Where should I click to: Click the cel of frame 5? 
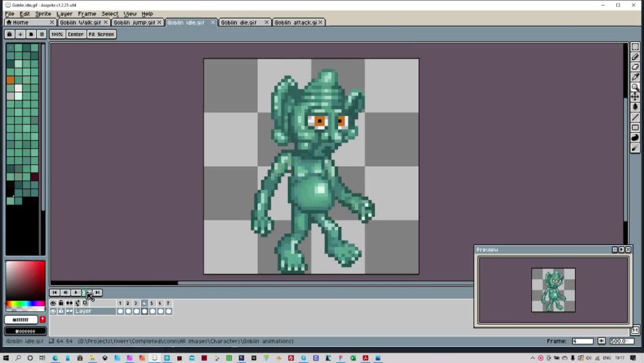[153, 311]
